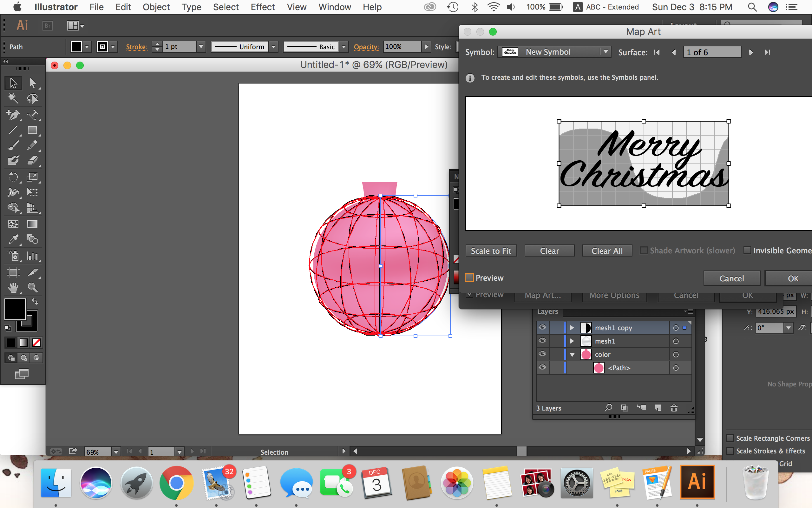Click the black Fill color swatch

[15, 309]
